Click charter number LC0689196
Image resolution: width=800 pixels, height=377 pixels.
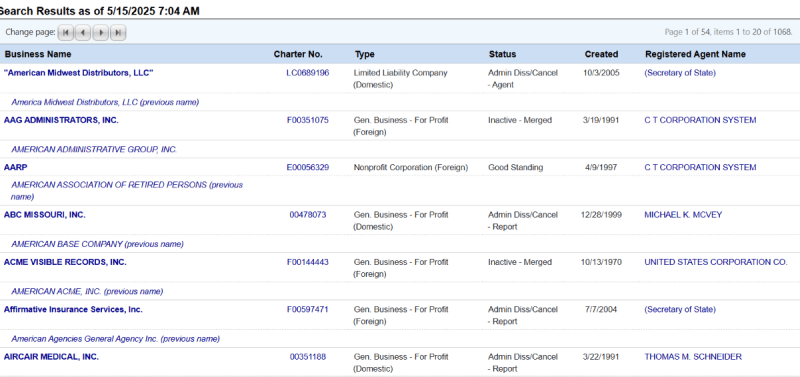[308, 73]
